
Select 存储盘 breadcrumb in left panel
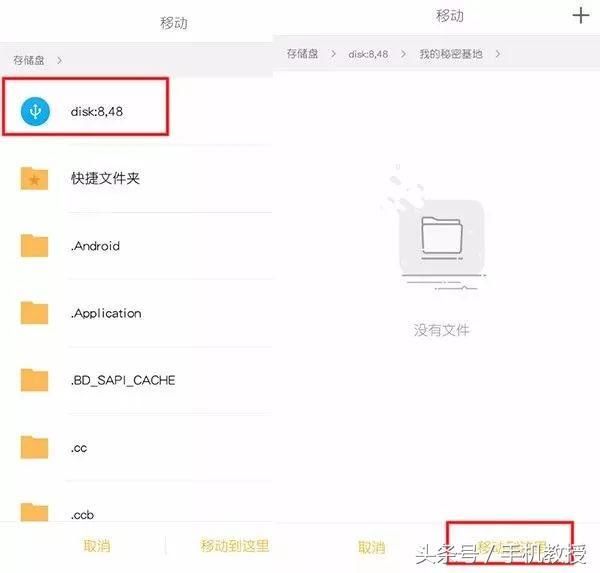(27, 60)
